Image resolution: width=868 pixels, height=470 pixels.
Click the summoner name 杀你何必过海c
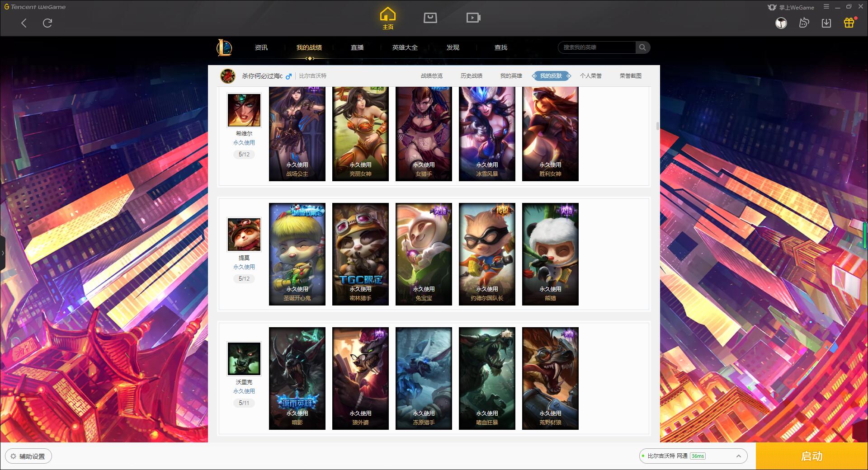pos(262,76)
